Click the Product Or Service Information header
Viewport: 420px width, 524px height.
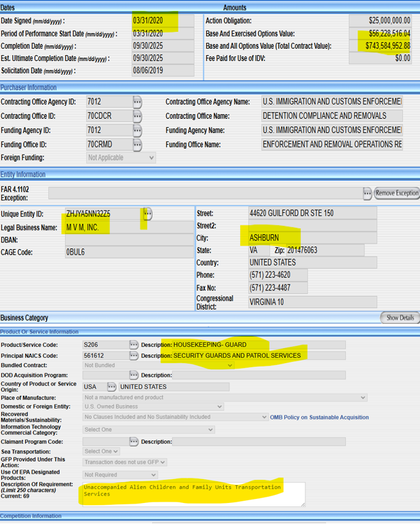point(39,332)
